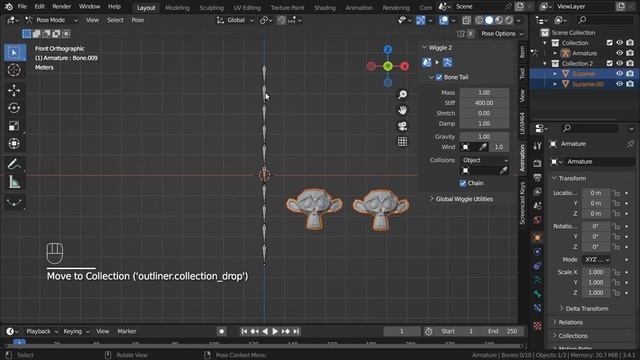640x360 pixels.
Task: Click the Scale X value field
Action: point(596,272)
